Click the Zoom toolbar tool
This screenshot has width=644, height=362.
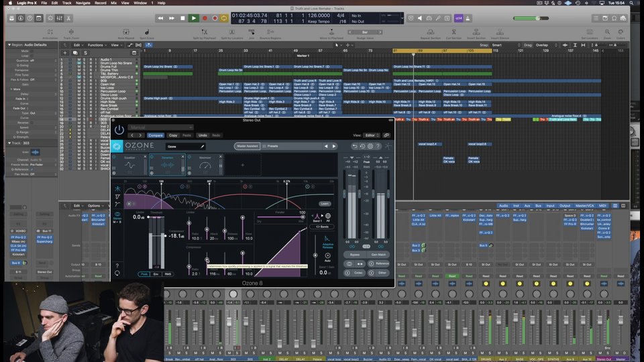pyautogui.click(x=607, y=34)
